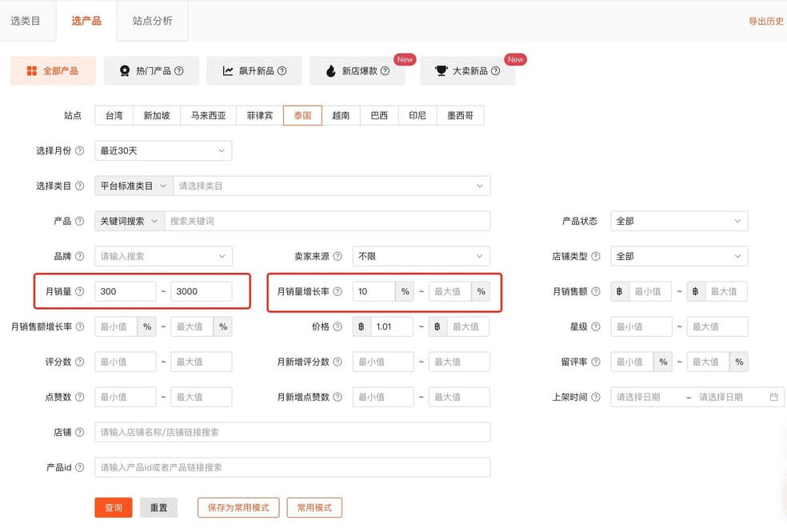Viewport: 787px width, 532px height.
Task: Open help icon next to 新店爆款
Action: tap(385, 70)
